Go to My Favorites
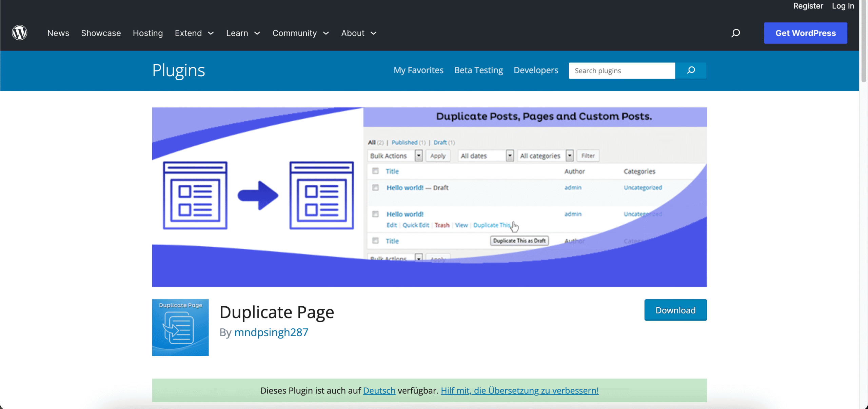The width and height of the screenshot is (868, 409). click(x=418, y=70)
